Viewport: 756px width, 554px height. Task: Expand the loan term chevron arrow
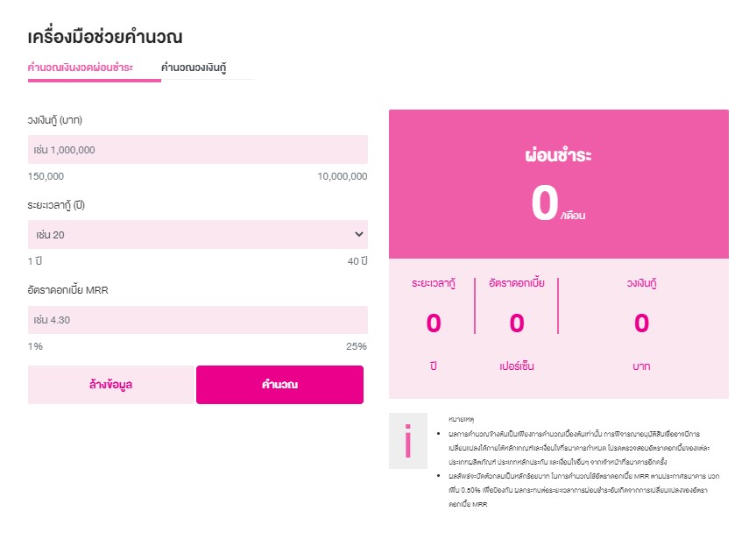click(x=358, y=234)
